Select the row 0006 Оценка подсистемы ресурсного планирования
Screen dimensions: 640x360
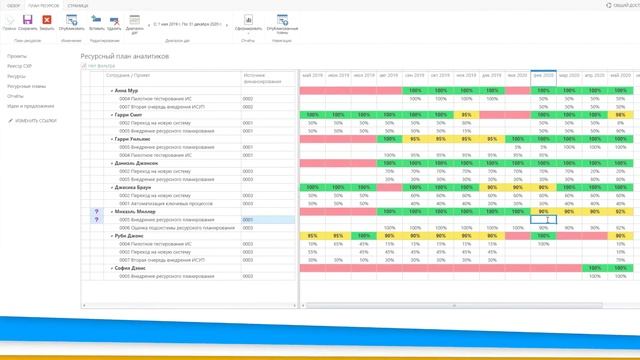(177, 228)
